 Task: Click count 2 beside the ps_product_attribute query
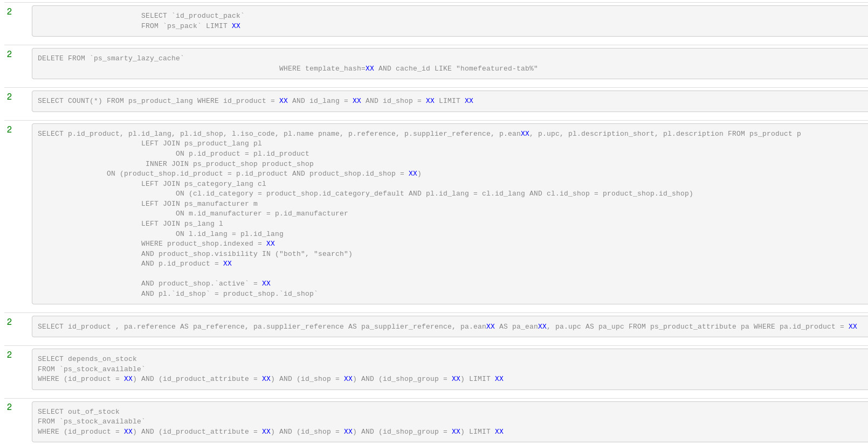9,322
